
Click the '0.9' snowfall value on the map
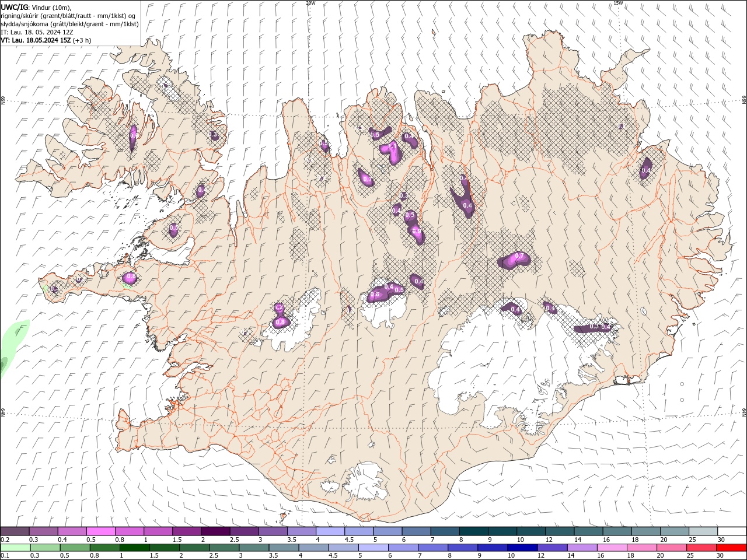(x=417, y=232)
